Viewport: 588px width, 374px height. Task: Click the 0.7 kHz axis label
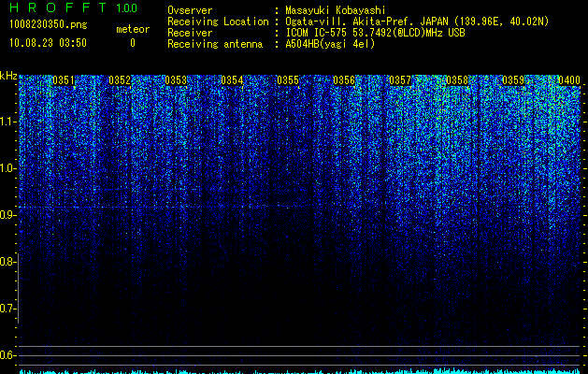pyautogui.click(x=8, y=309)
